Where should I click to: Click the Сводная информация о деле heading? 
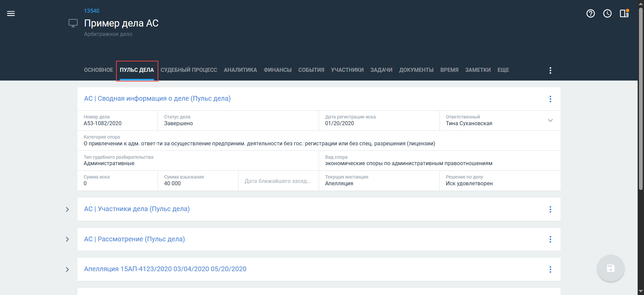(157, 99)
